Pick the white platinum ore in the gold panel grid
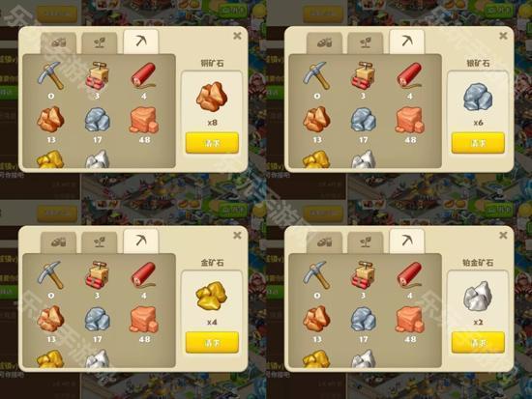The height and width of the screenshot is (399, 532). tap(98, 358)
